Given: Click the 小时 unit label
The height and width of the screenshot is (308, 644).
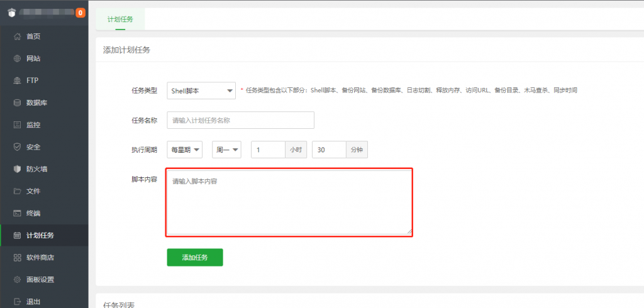Looking at the screenshot, I should click(296, 150).
